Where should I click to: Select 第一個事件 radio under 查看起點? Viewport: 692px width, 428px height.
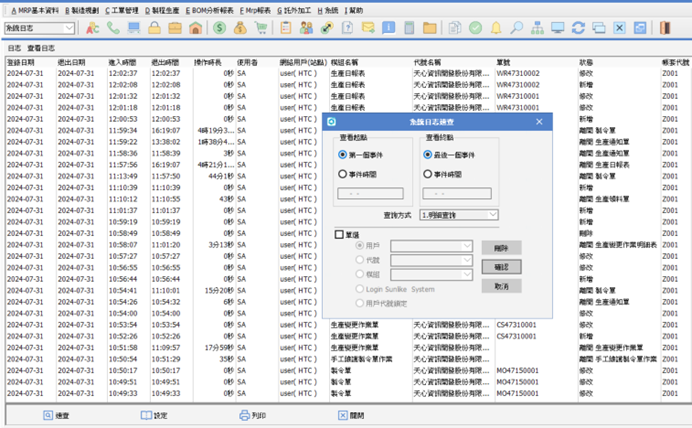[x=342, y=155]
